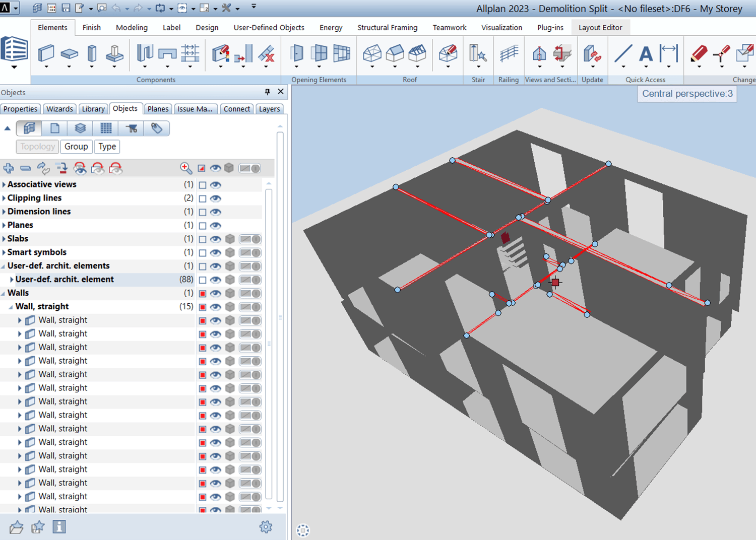Image resolution: width=756 pixels, height=540 pixels.
Task: Click the zoom-to-selected magnifier icon
Action: [185, 168]
